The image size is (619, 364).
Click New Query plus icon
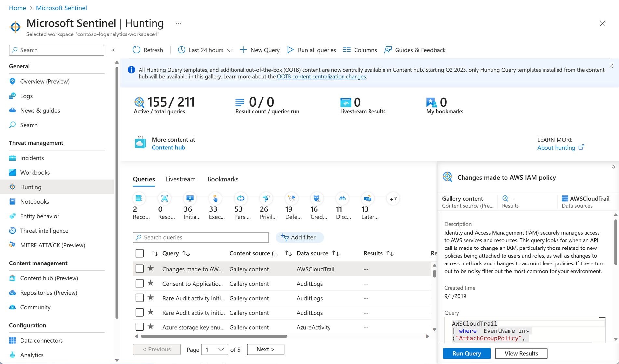tap(243, 50)
